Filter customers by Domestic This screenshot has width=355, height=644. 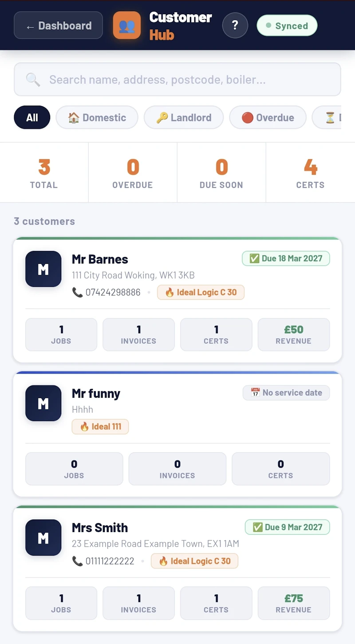[97, 117]
